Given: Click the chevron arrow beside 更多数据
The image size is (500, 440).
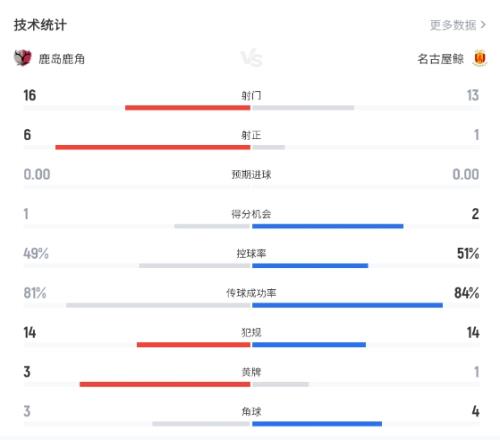Looking at the screenshot, I should (483, 25).
